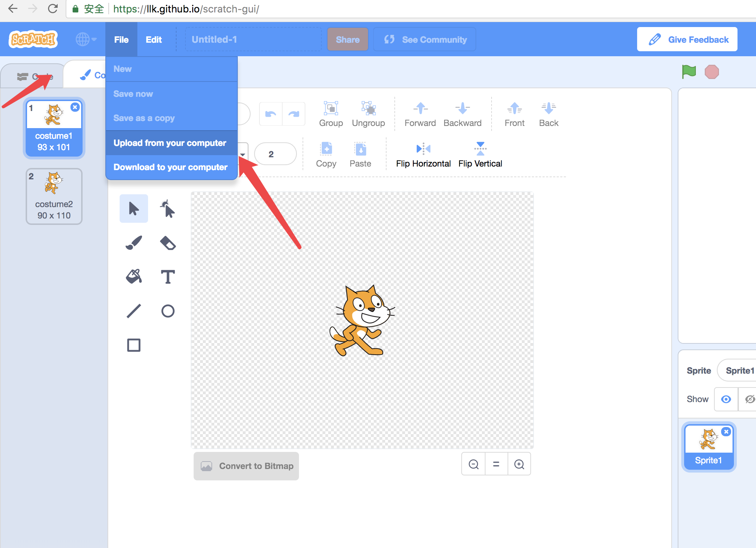The width and height of the screenshot is (756, 548).
Task: Choose Save as a copy
Action: [x=172, y=118]
